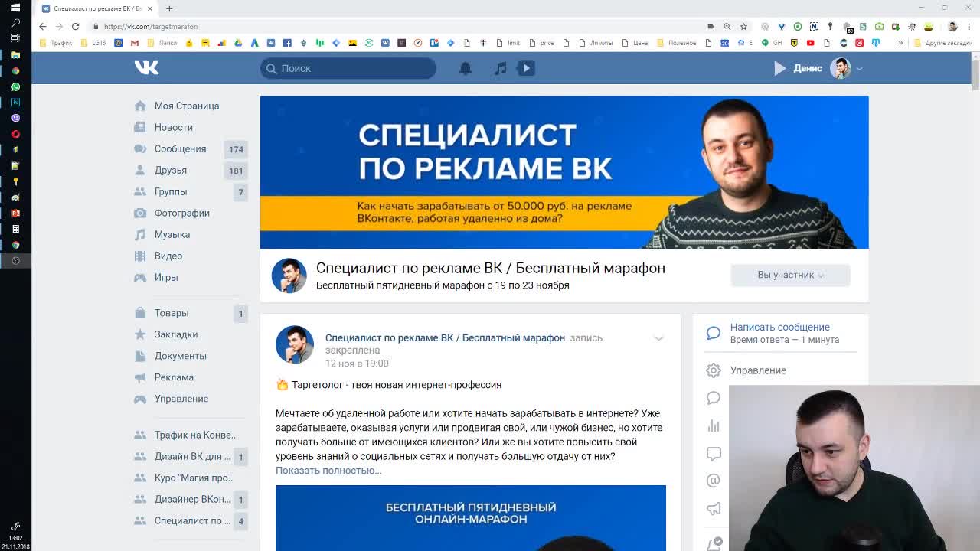Open group Трафик на Конве... in sidebar
Viewport: 980px width, 551px height.
[195, 435]
